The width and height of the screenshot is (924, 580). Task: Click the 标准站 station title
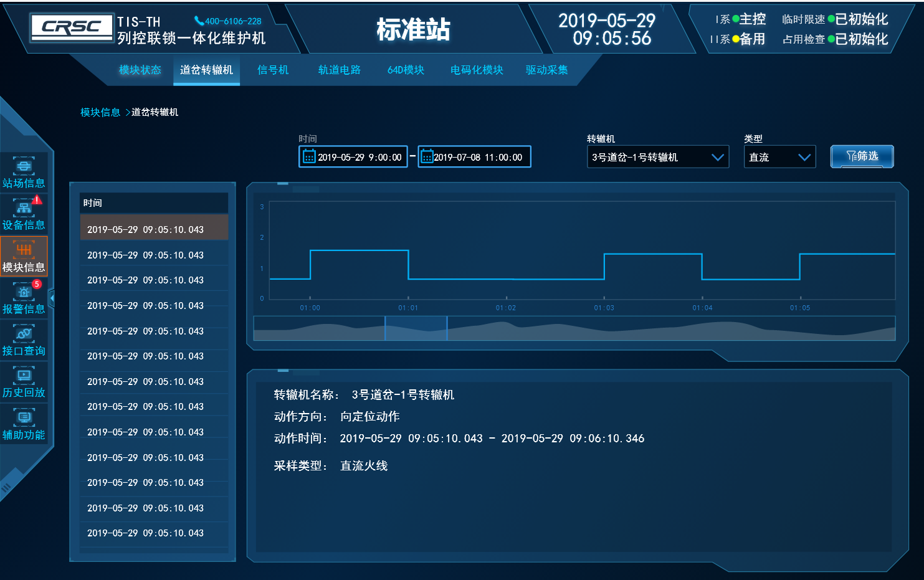pos(413,29)
